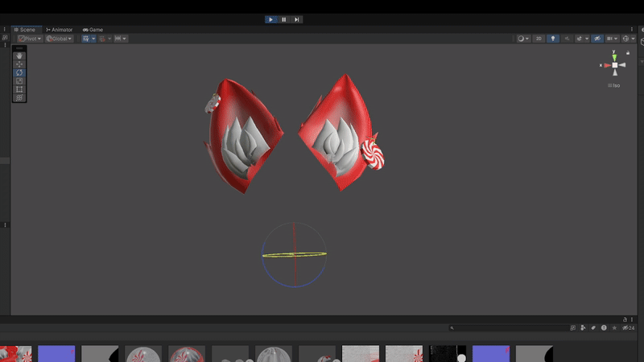Toggle 2D view mode
The image size is (644, 362).
pyautogui.click(x=540, y=39)
